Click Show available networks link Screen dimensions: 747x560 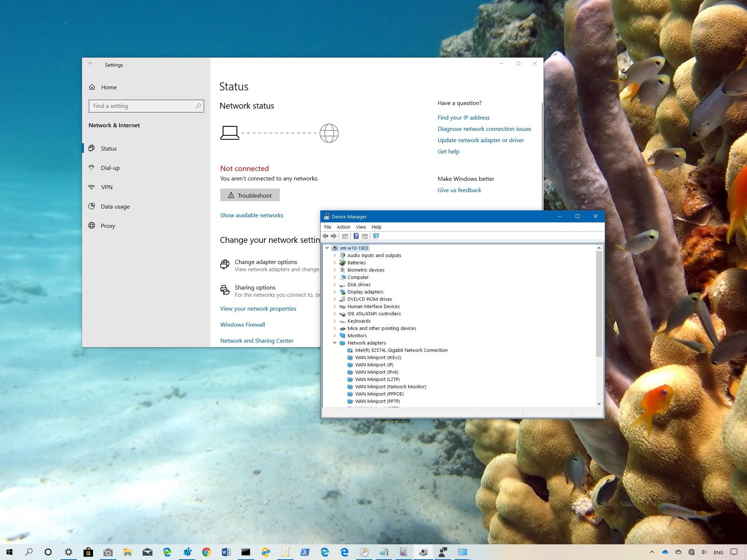(x=252, y=215)
